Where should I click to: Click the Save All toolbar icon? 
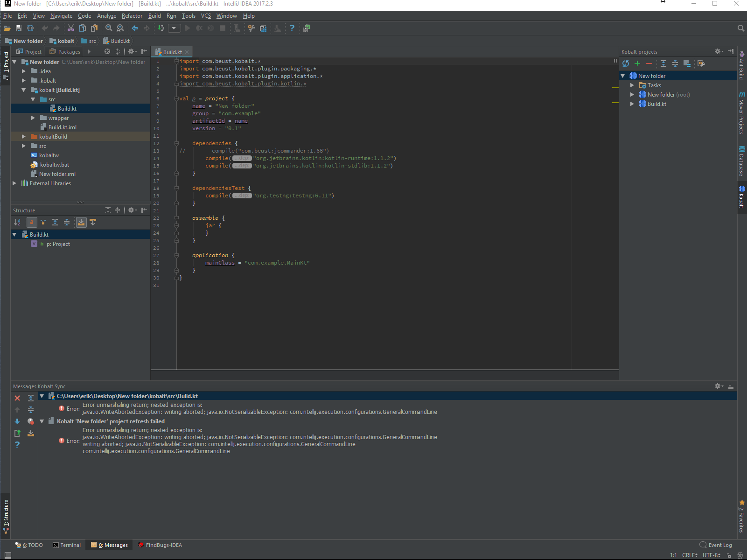point(19,28)
